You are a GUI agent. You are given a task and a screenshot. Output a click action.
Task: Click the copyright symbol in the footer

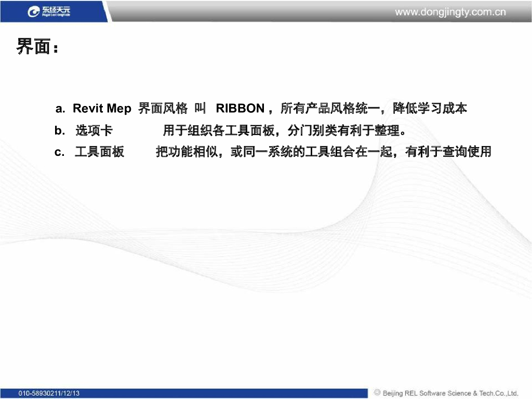pyautogui.click(x=377, y=393)
